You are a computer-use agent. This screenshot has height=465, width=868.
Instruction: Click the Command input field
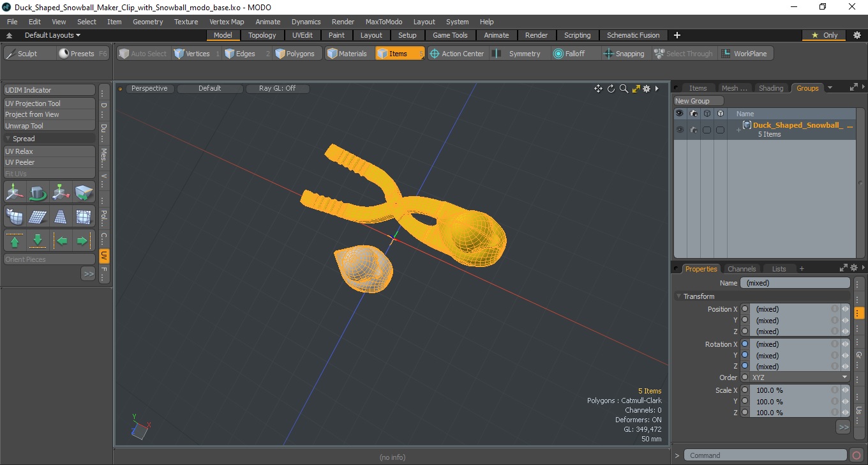(767, 455)
